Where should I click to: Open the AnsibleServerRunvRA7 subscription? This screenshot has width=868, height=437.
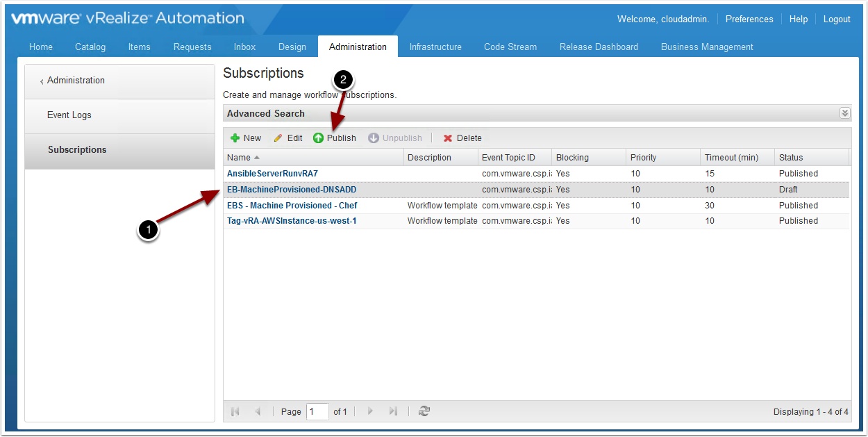tap(272, 174)
